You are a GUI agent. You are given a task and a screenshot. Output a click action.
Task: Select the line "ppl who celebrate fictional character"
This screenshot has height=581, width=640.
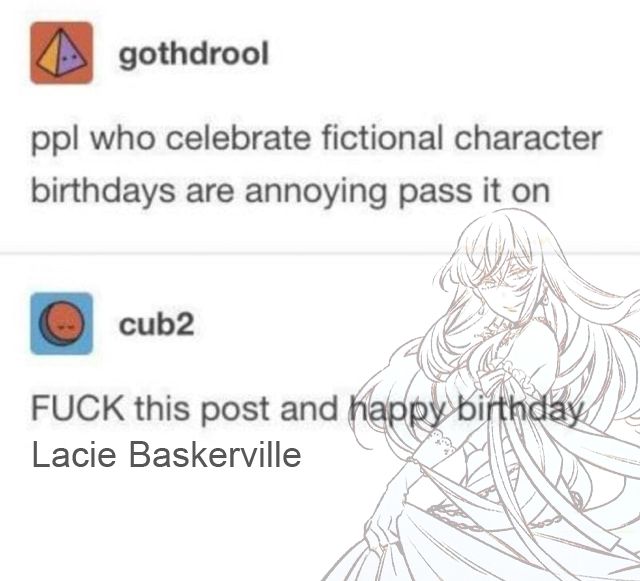316,140
